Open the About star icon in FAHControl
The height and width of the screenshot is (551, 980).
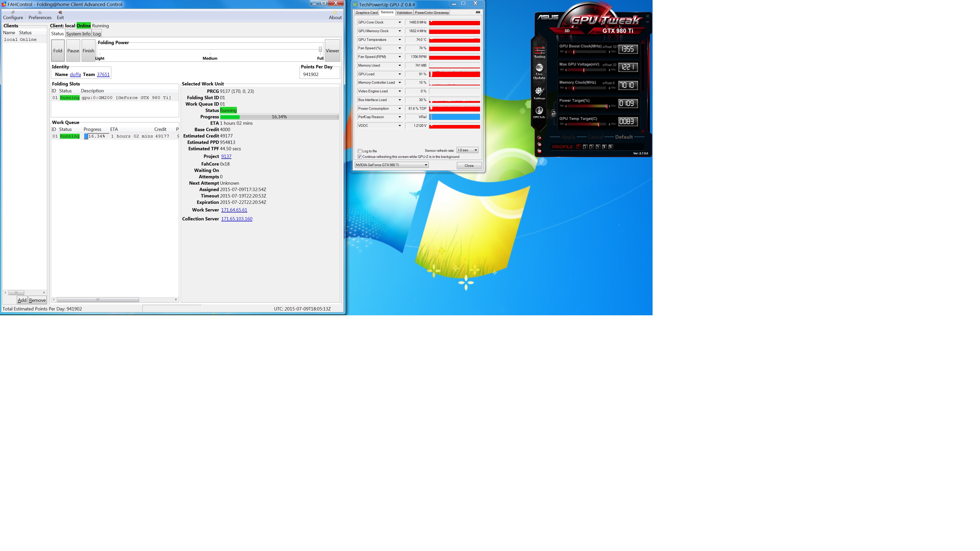tap(335, 15)
